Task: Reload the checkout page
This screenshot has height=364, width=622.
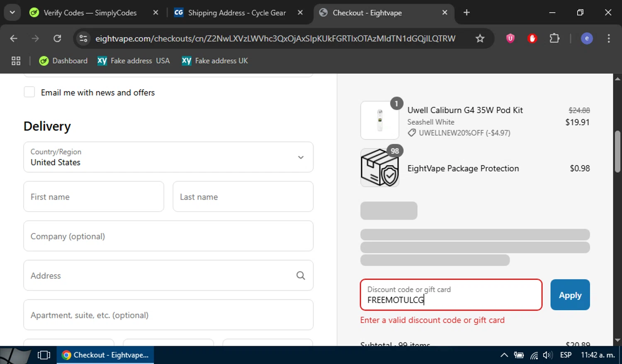Action: [x=57, y=39]
